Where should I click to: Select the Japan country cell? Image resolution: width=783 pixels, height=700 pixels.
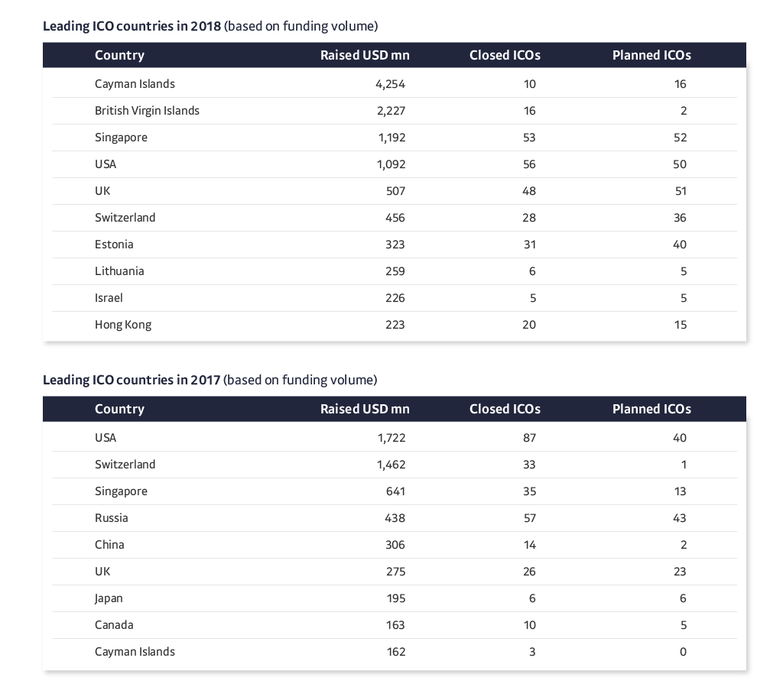(109, 598)
